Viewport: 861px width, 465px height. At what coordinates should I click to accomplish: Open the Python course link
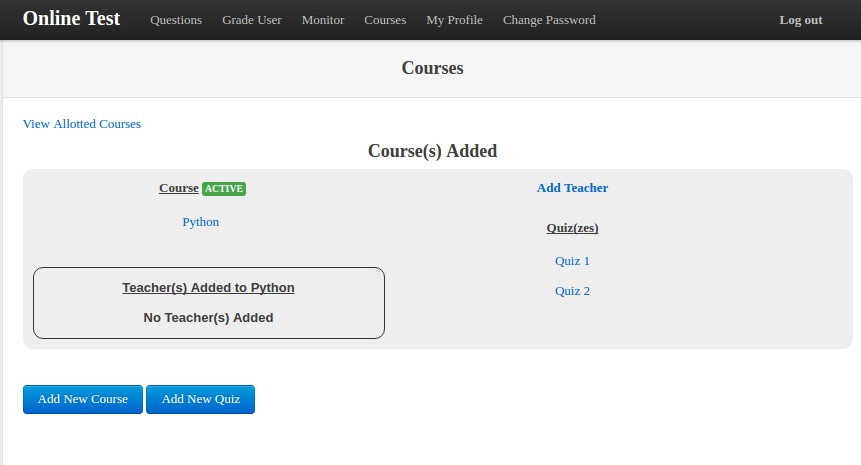click(x=200, y=222)
